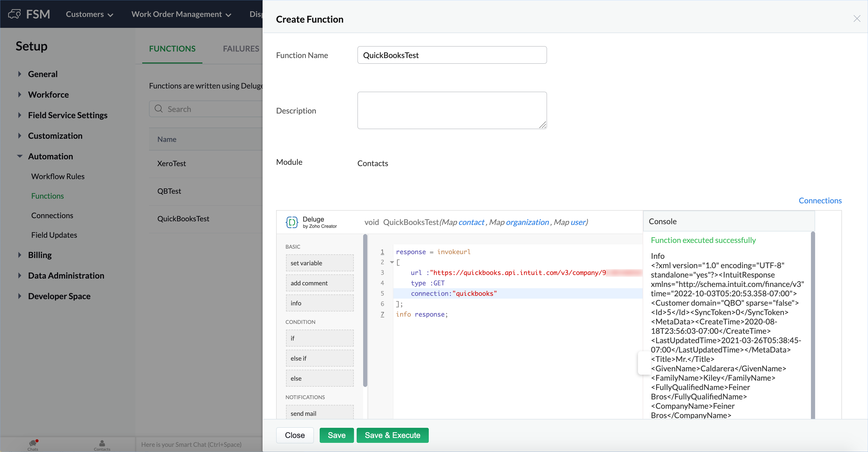This screenshot has height=452, width=868.
Task: Switch to the FAILURES tab
Action: point(241,48)
